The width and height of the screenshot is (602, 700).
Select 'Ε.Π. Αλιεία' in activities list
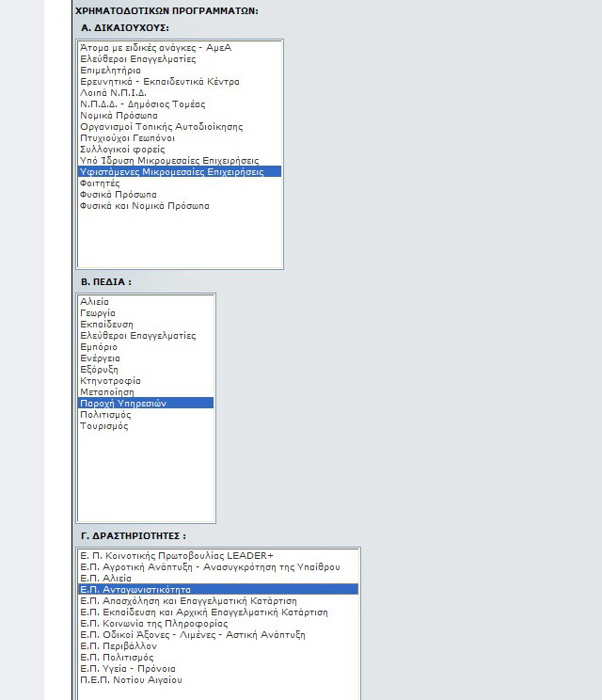click(x=218, y=579)
